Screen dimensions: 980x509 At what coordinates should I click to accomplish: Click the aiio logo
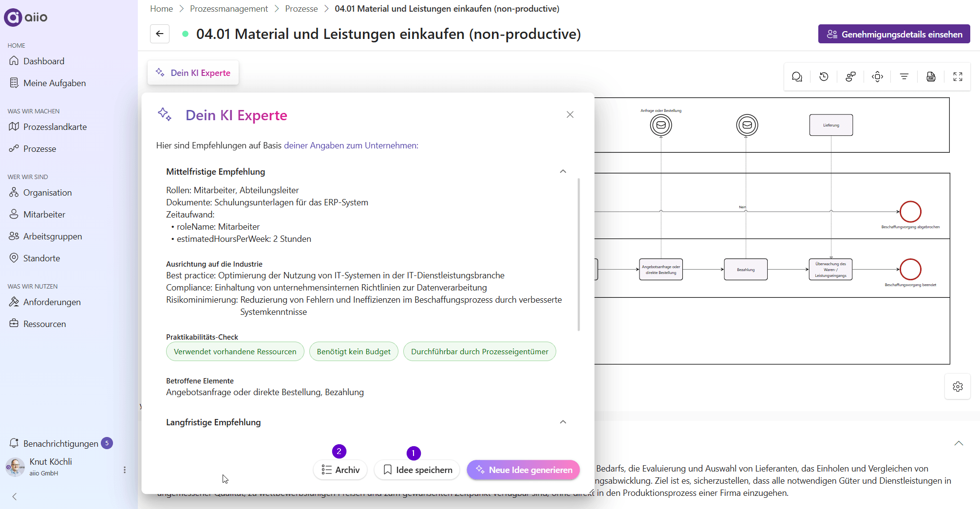[26, 17]
